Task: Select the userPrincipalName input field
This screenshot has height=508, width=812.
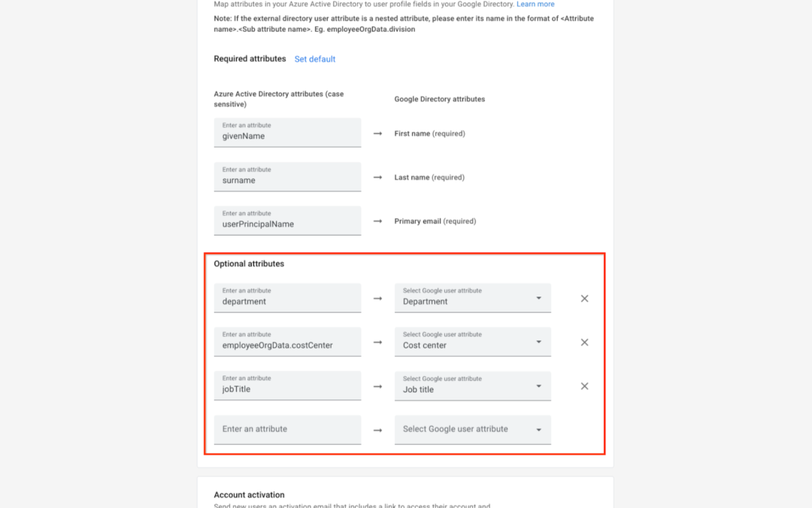Action: [x=287, y=221]
